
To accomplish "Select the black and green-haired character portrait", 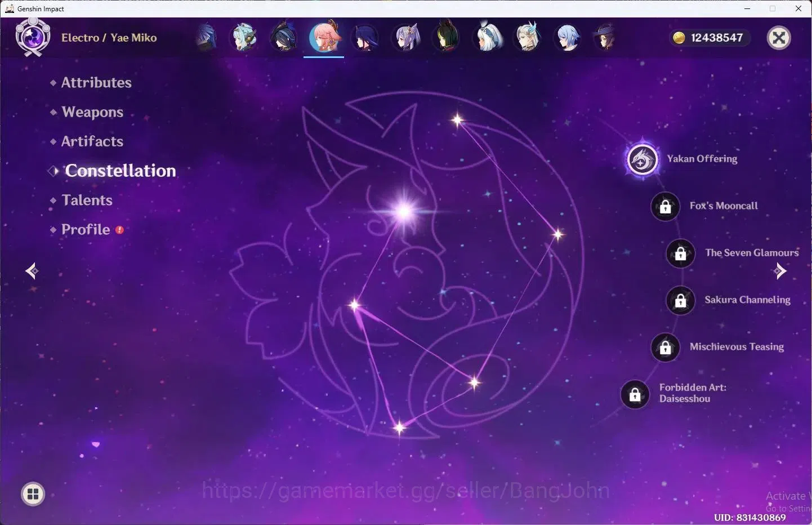I will click(x=446, y=38).
